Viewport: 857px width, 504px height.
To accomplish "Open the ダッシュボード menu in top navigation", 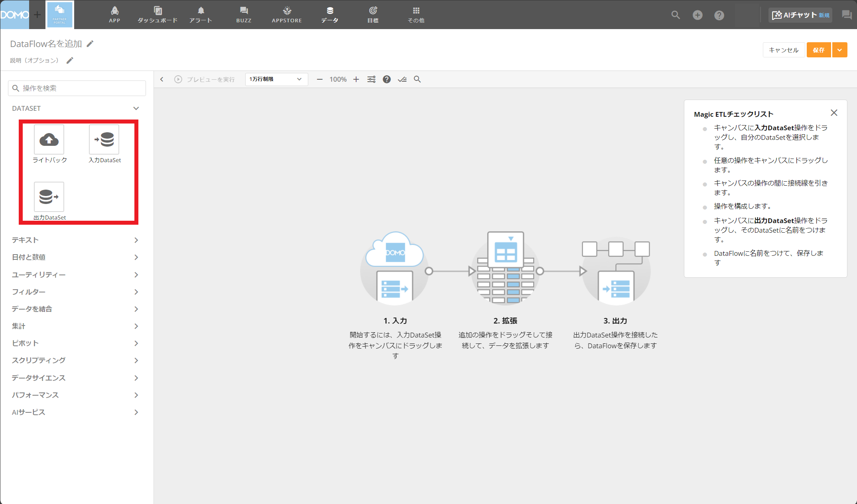I will pos(158,15).
